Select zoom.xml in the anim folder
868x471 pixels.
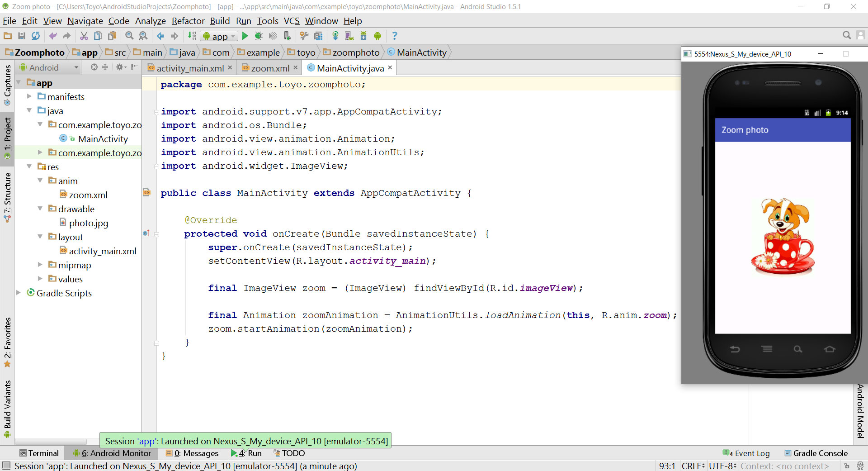tap(88, 195)
